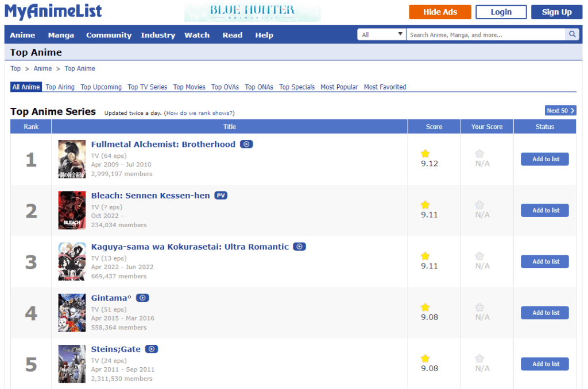Click the search magnifier icon

572,35
